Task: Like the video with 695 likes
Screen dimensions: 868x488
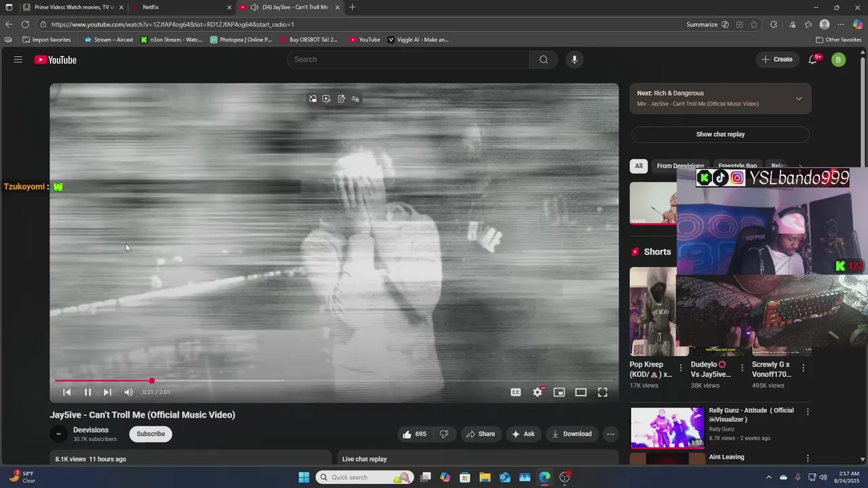Action: [414, 434]
